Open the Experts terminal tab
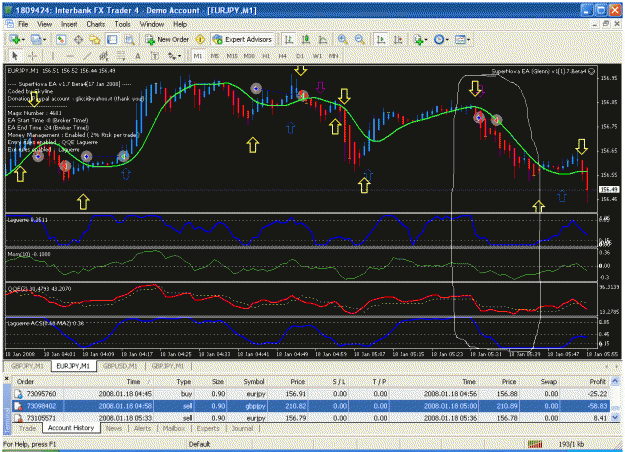This screenshot has height=452, width=625. (x=208, y=428)
